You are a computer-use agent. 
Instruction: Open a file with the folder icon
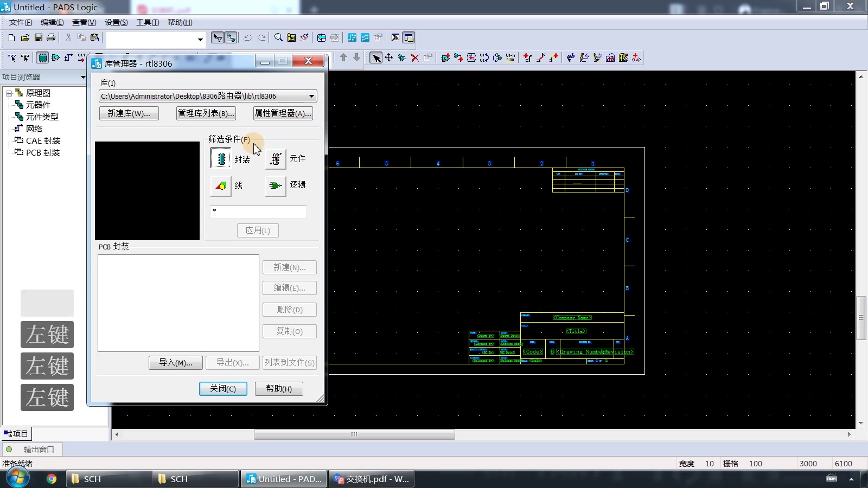(25, 38)
